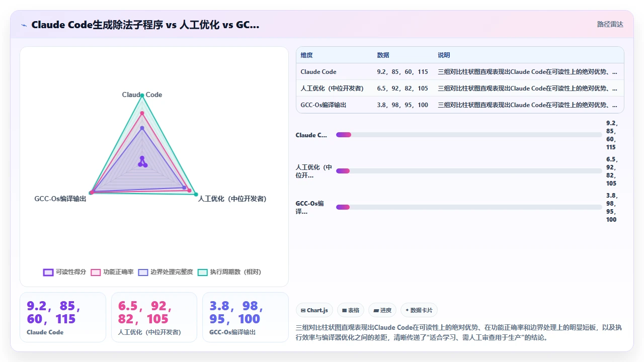This screenshot has width=644, height=362.
Task: Click the teal 执行周期数 legend swatch
Action: 202,272
